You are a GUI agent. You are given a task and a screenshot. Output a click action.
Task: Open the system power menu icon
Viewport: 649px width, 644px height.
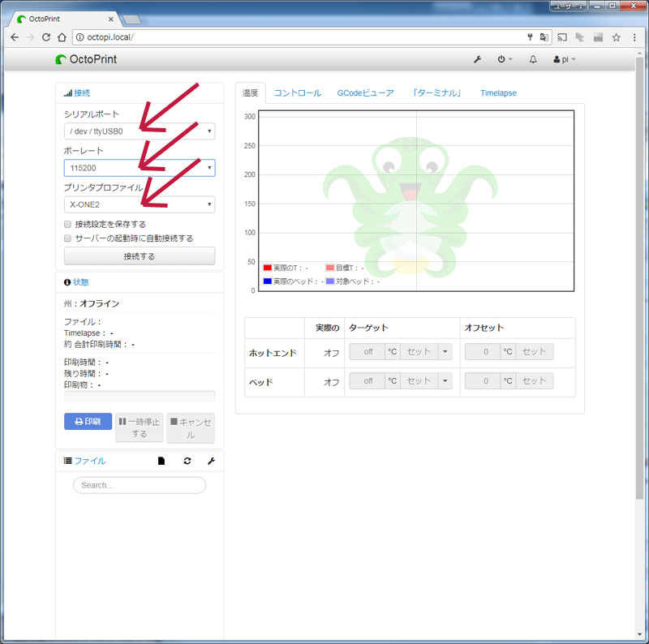(505, 59)
